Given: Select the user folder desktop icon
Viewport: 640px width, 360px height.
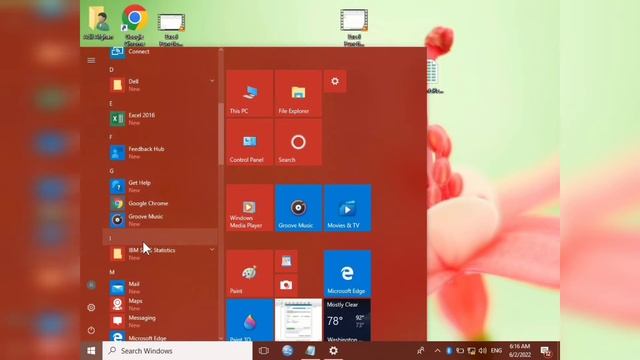Looking at the screenshot, I should click(x=98, y=23).
